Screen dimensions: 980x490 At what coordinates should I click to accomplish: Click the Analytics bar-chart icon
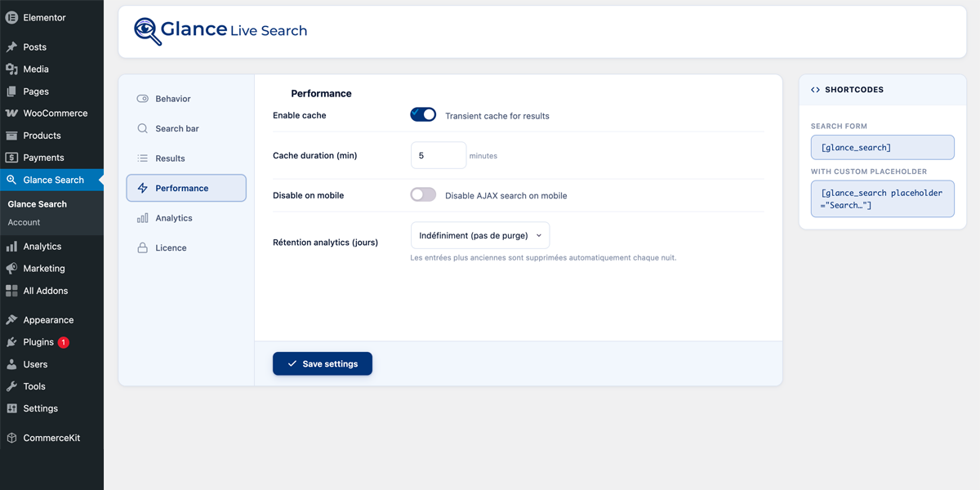click(x=143, y=217)
